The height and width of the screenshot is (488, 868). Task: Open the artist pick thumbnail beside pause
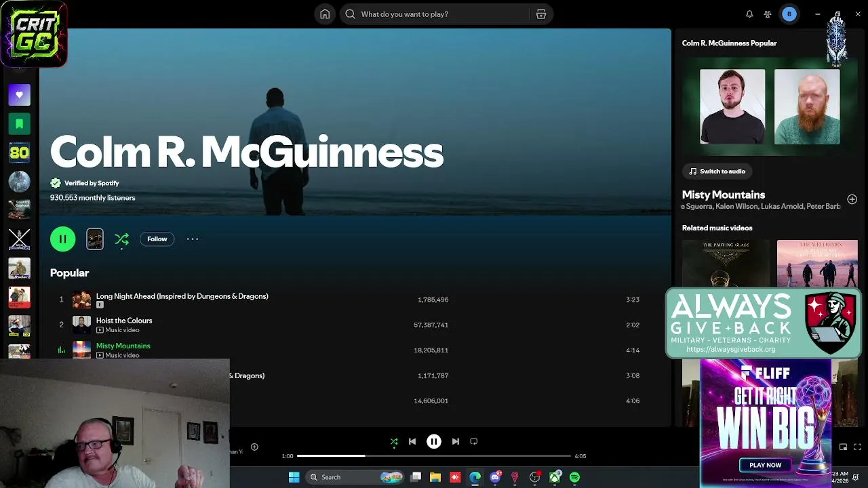95,239
